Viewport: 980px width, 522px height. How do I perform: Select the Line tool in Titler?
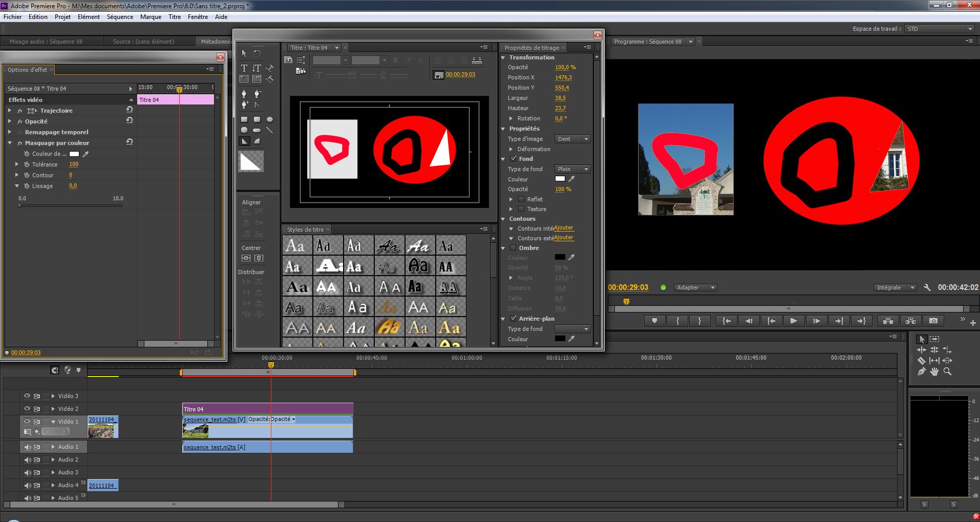coord(270,130)
